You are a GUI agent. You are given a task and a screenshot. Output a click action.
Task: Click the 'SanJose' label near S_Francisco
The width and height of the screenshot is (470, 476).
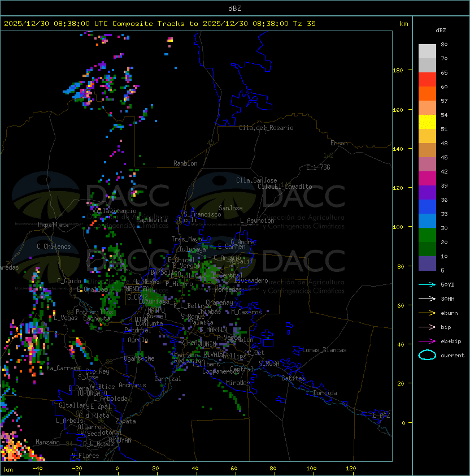230,208
